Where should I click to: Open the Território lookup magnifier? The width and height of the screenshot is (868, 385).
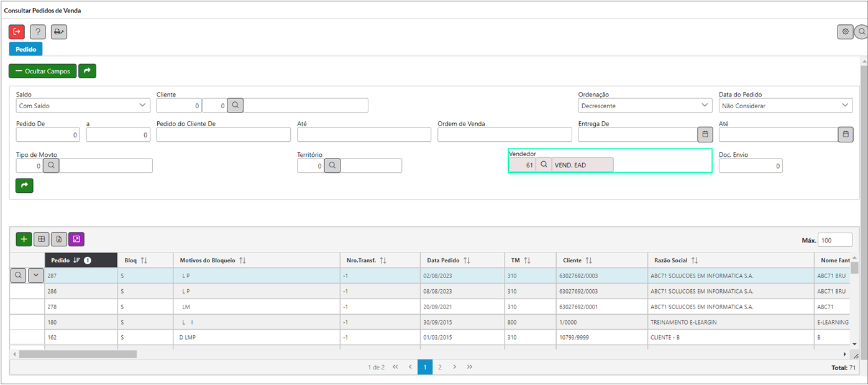pos(332,165)
